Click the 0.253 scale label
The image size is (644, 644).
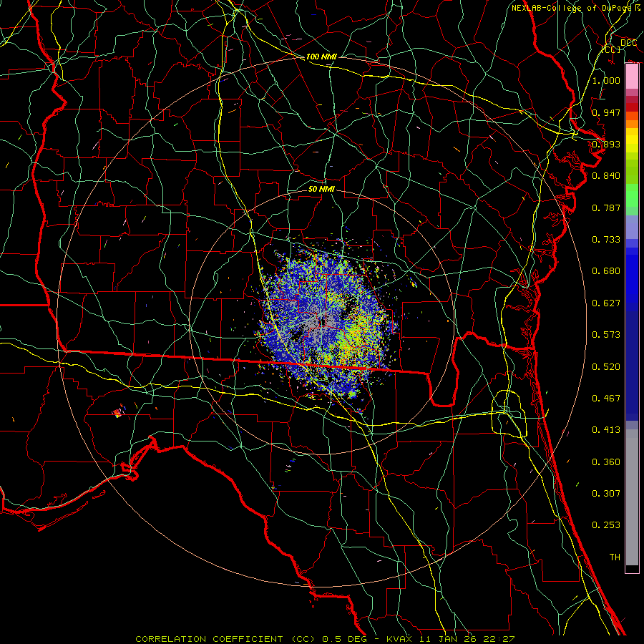[x=606, y=525]
